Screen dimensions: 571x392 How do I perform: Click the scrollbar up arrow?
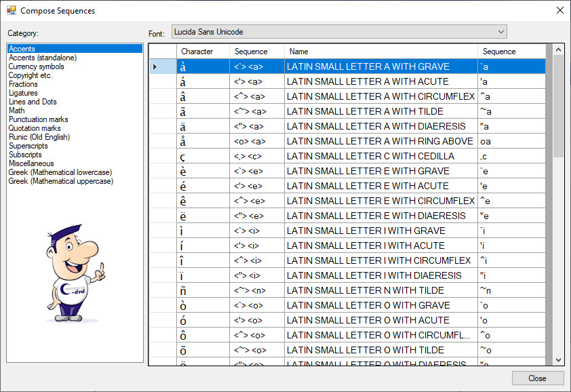click(x=559, y=50)
